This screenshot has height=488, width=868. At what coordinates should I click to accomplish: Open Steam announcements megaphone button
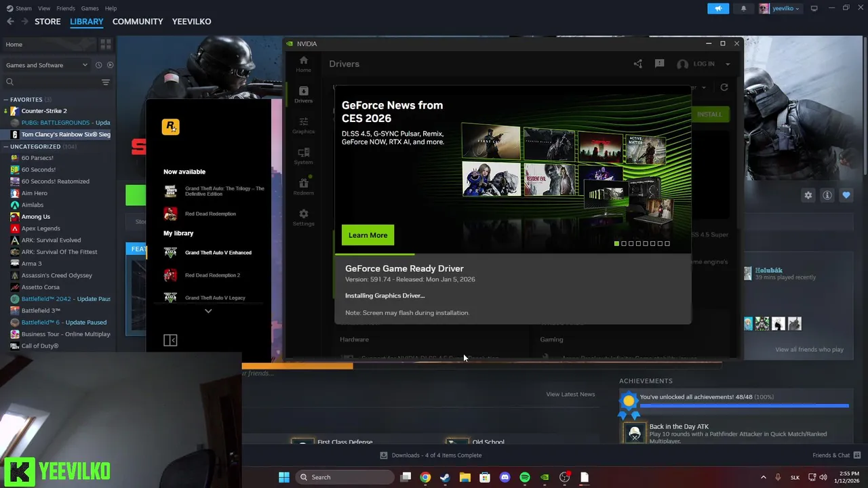point(718,8)
